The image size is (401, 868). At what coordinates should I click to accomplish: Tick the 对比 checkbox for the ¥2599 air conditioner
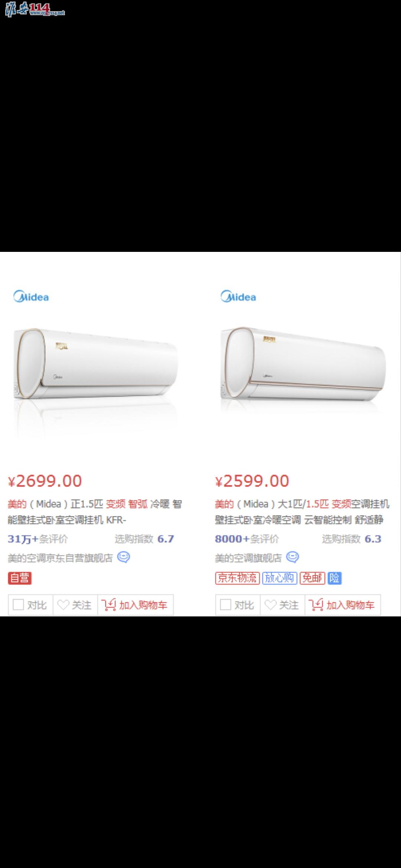(x=225, y=605)
